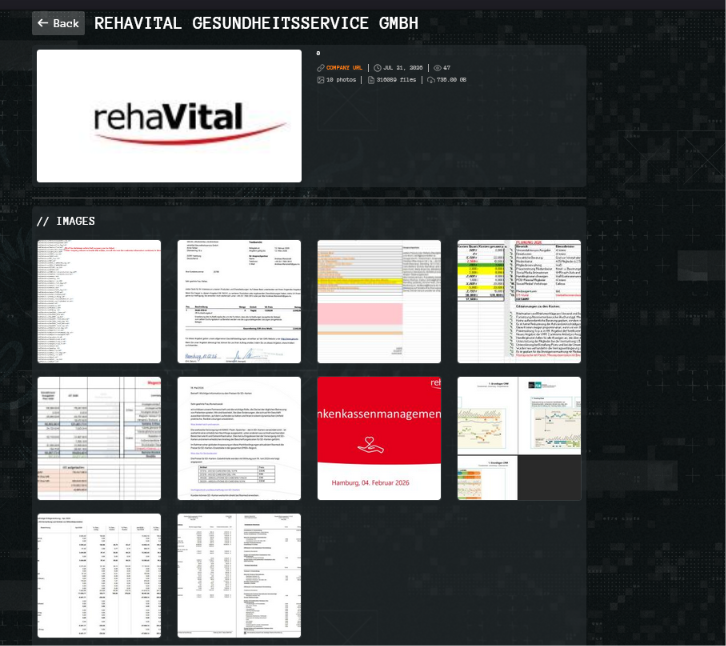The image size is (726, 646).
Task: Open the letter thumbnail containing a small price table
Action: (239, 439)
